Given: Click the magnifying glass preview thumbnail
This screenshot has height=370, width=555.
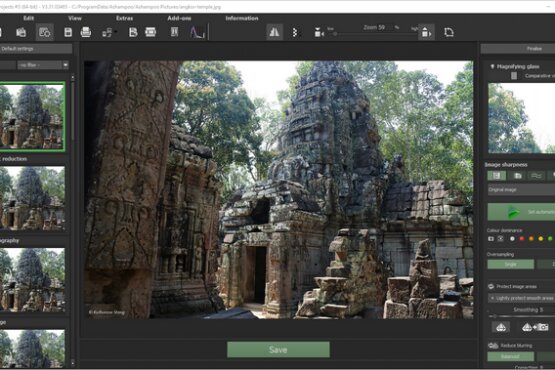Looking at the screenshot, I should pyautogui.click(x=521, y=118).
